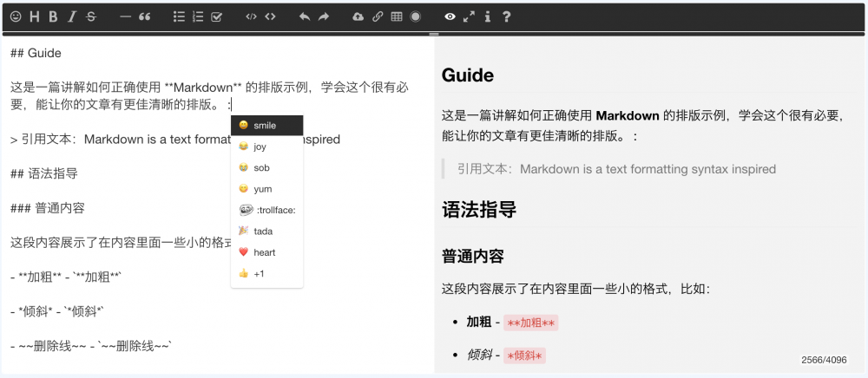Start recording with the circle icon
868x378 pixels.
tap(415, 16)
